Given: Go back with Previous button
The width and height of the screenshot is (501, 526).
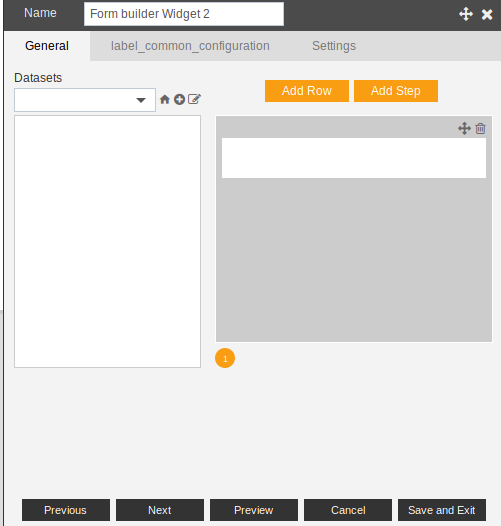Looking at the screenshot, I should coord(66,510).
